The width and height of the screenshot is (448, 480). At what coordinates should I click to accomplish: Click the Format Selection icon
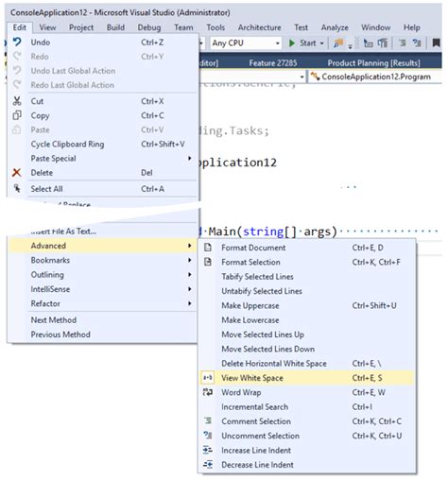208,262
